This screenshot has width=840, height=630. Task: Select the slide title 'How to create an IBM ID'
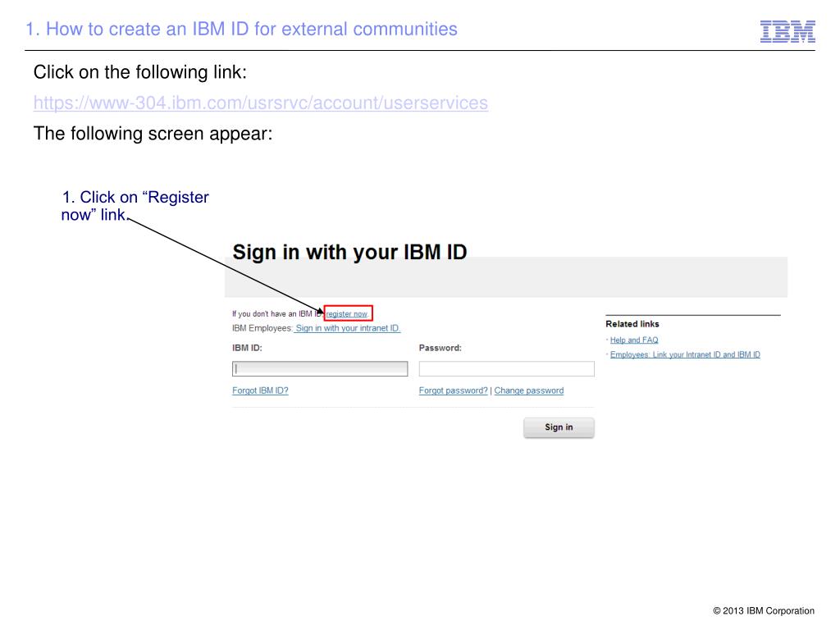[148, 29]
